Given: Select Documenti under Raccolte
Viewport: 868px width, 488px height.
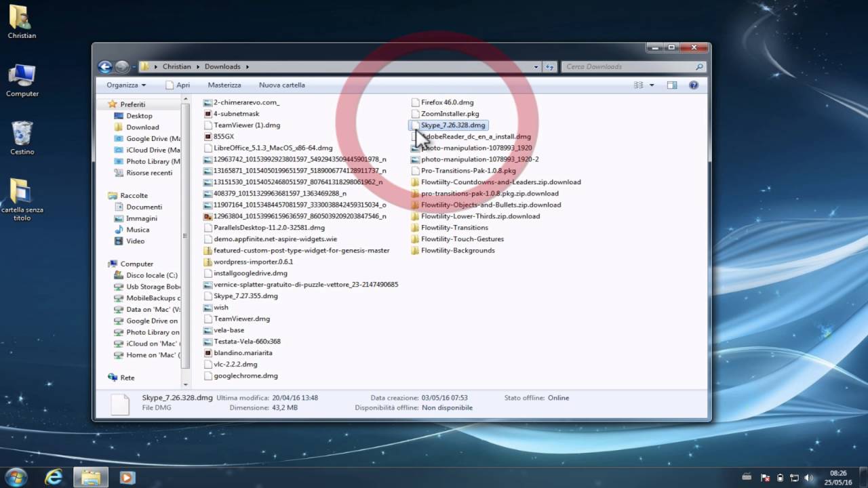Looking at the screenshot, I should pyautogui.click(x=138, y=207).
